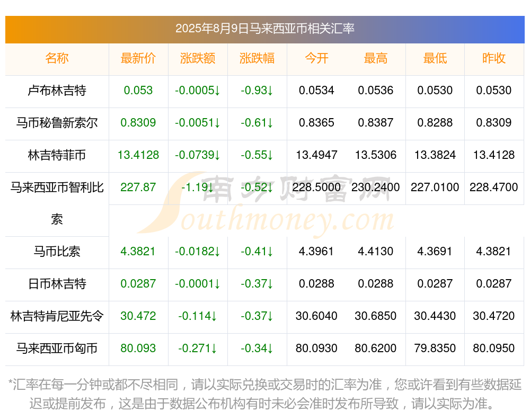
Task: Click high value 230.2400
Action: click(376, 187)
